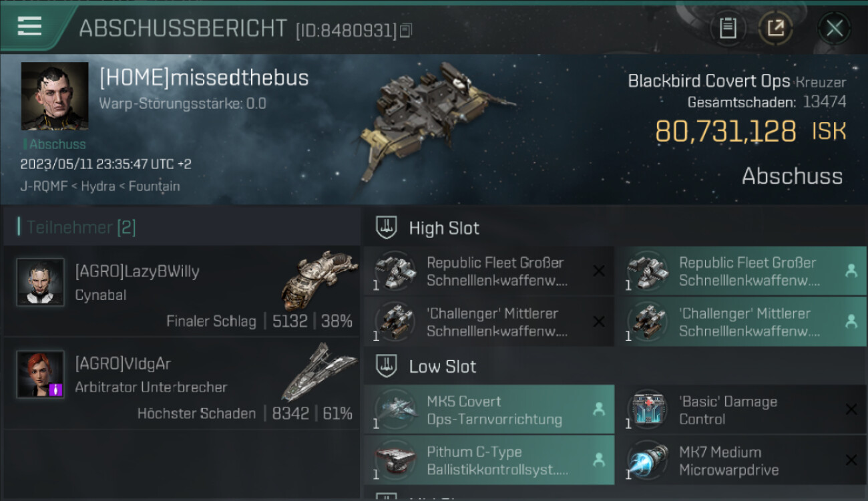
Task: Select the 'Basic' Damage Control module icon
Action: (x=647, y=409)
